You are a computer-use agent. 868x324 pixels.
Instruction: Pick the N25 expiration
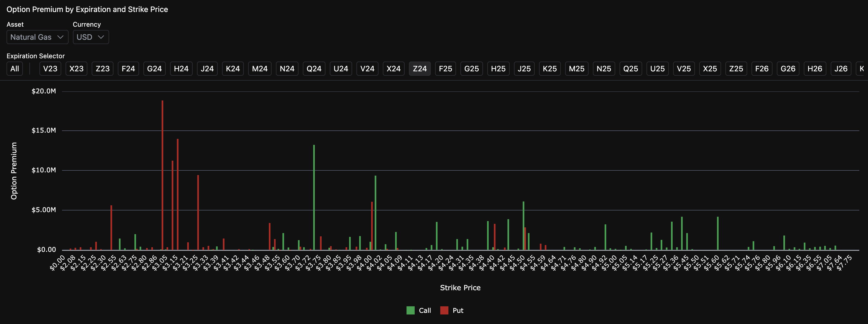pyautogui.click(x=604, y=69)
